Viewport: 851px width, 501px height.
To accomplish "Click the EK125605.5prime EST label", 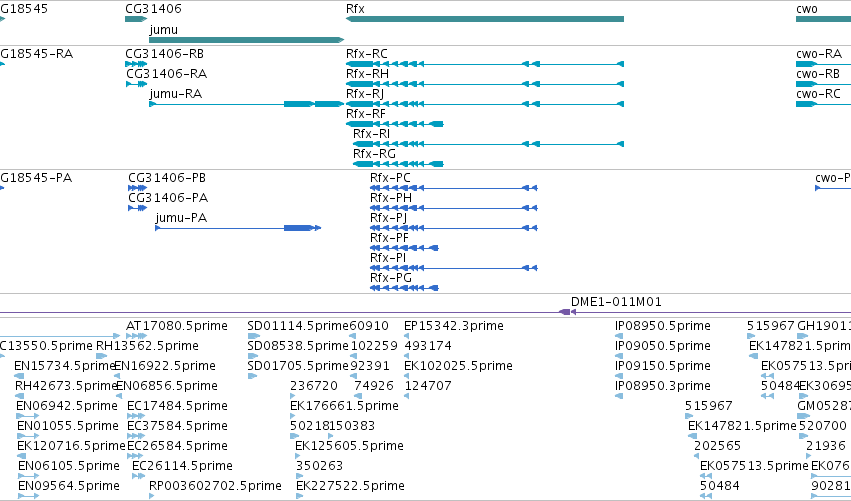I will coord(349,446).
